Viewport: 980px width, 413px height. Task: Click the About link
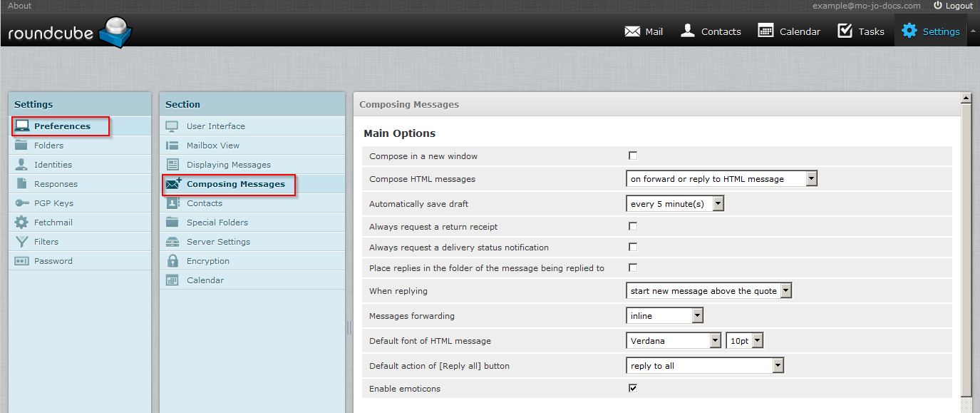[x=19, y=6]
